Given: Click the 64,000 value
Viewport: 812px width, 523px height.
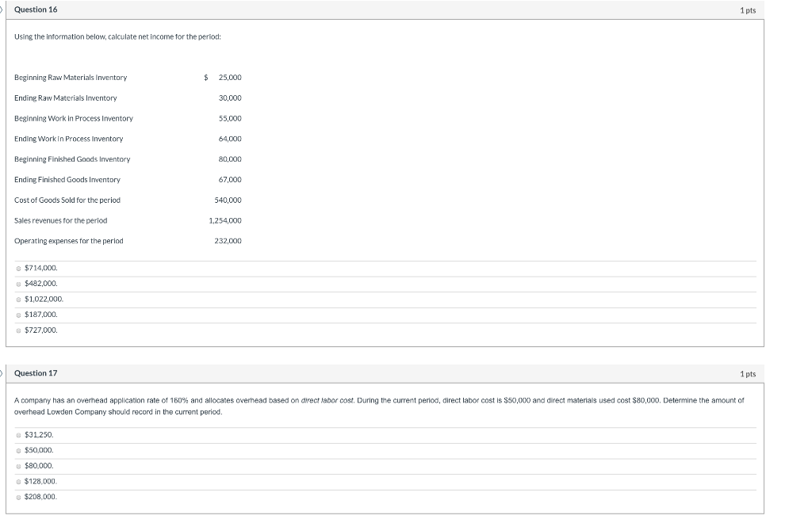Looking at the screenshot, I should click(x=230, y=139).
